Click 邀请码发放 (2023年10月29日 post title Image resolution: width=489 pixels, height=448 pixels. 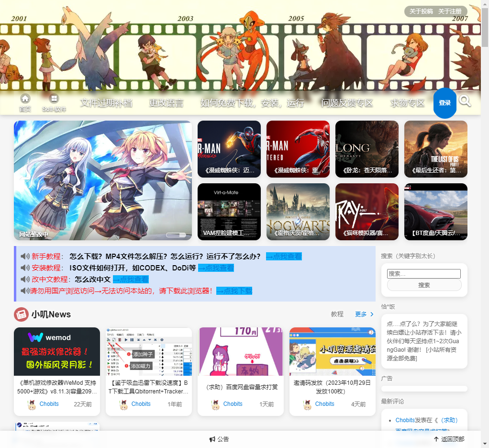(333, 387)
